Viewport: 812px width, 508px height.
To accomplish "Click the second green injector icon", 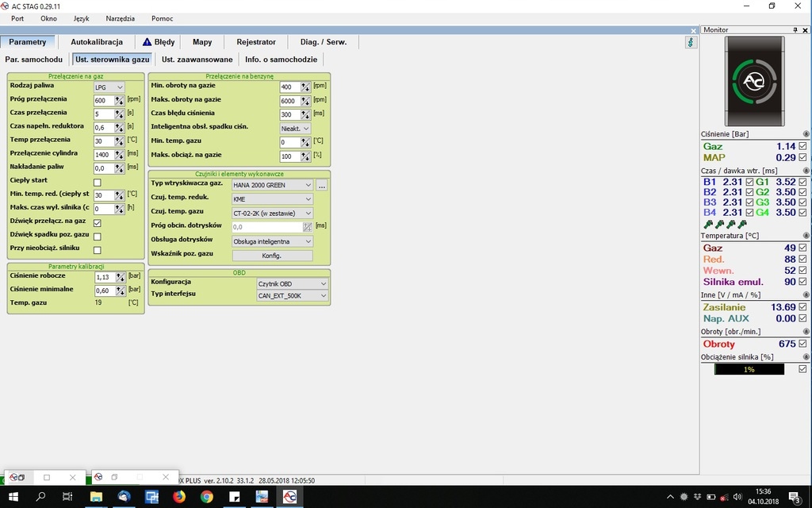I will [x=719, y=224].
